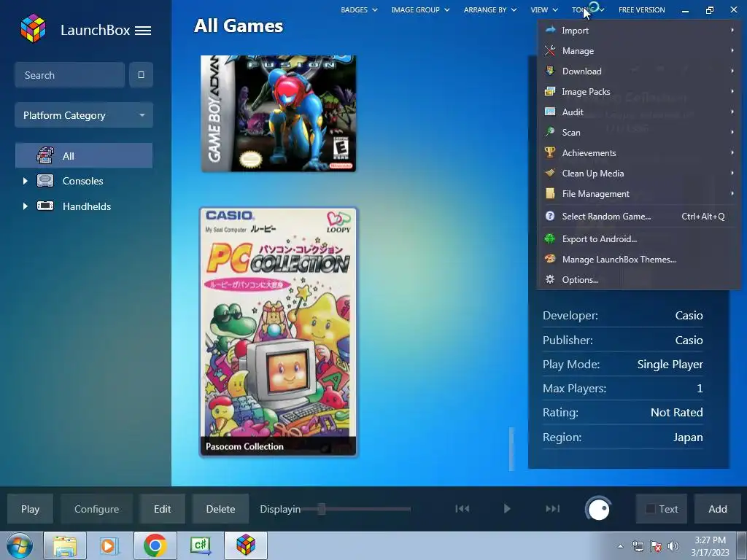
Task: Click the Search input field
Action: click(x=69, y=75)
